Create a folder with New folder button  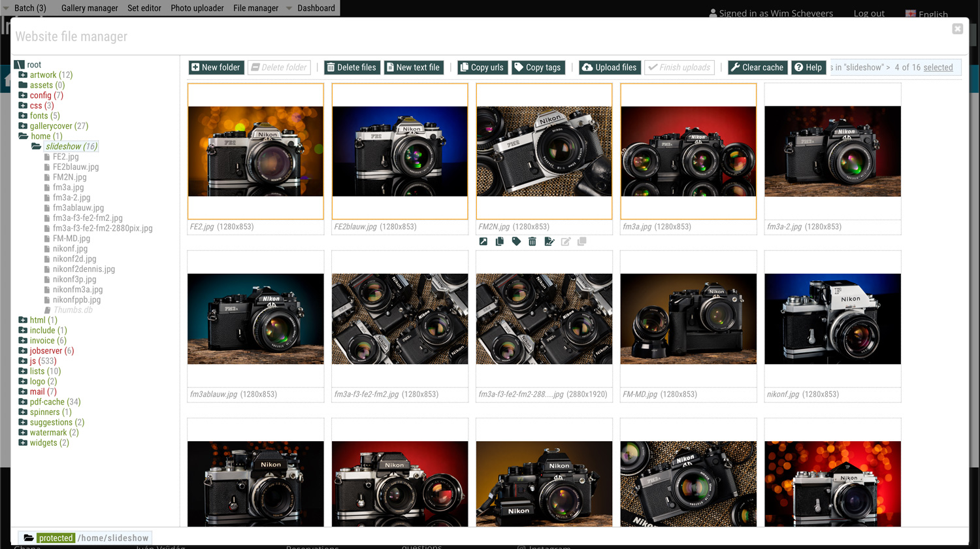[216, 67]
